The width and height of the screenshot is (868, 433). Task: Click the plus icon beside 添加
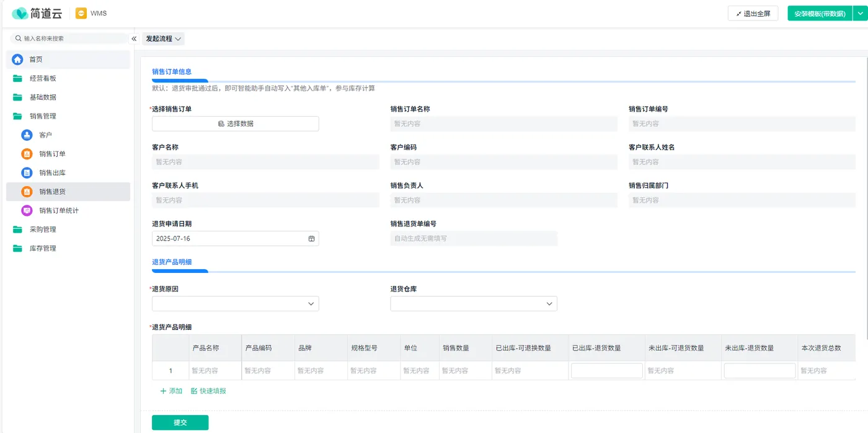point(163,391)
